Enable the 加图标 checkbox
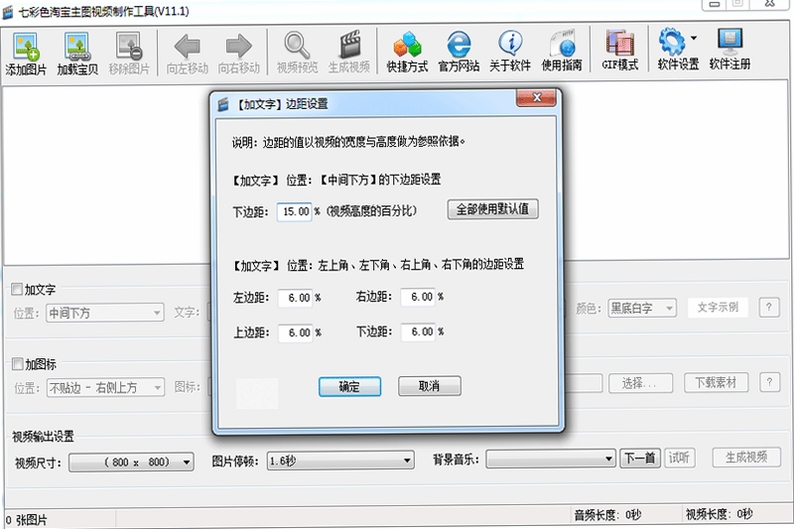This screenshot has height=529, width=794. click(x=17, y=363)
